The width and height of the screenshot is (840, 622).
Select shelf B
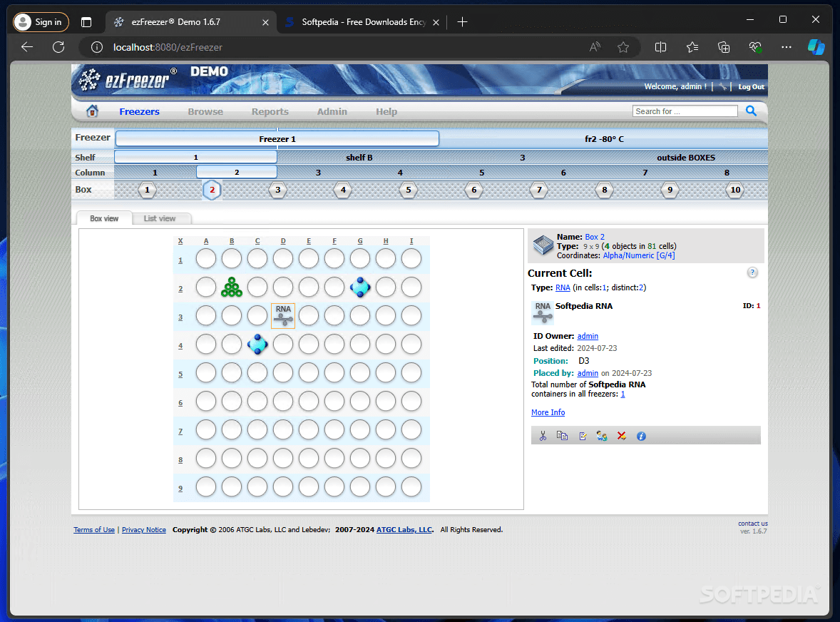pos(359,158)
